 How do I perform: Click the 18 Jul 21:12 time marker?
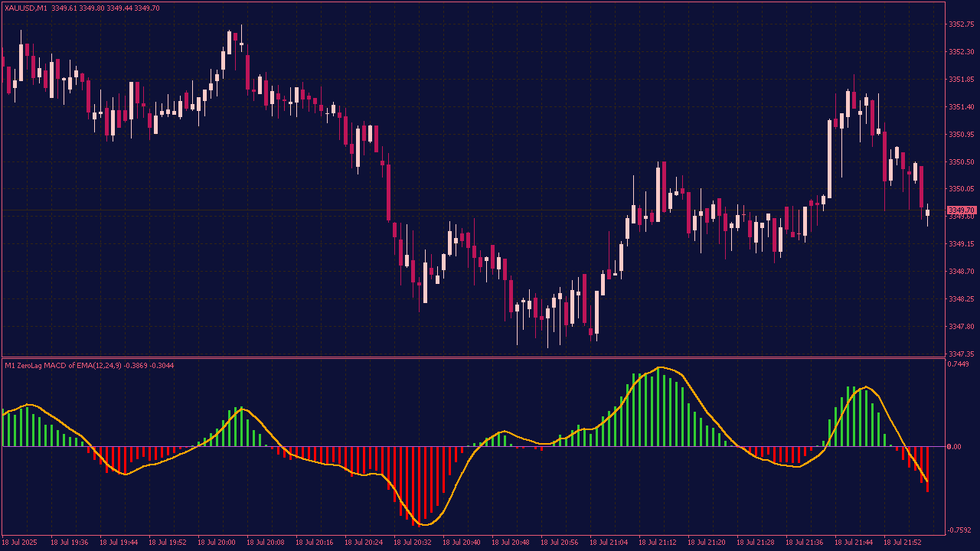(658, 543)
